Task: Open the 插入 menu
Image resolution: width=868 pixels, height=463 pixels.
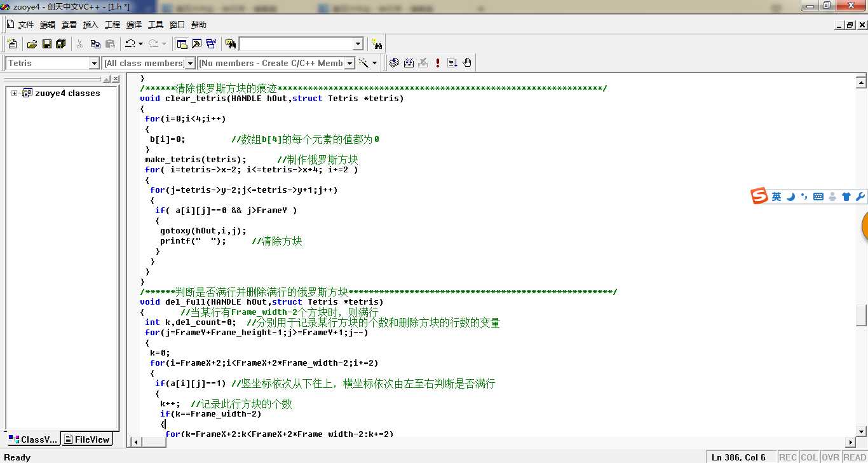Action: [x=90, y=24]
